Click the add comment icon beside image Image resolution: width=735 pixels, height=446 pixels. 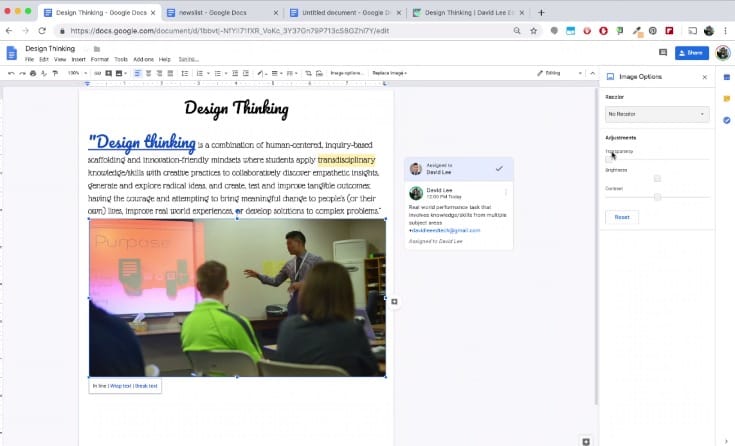tap(395, 301)
